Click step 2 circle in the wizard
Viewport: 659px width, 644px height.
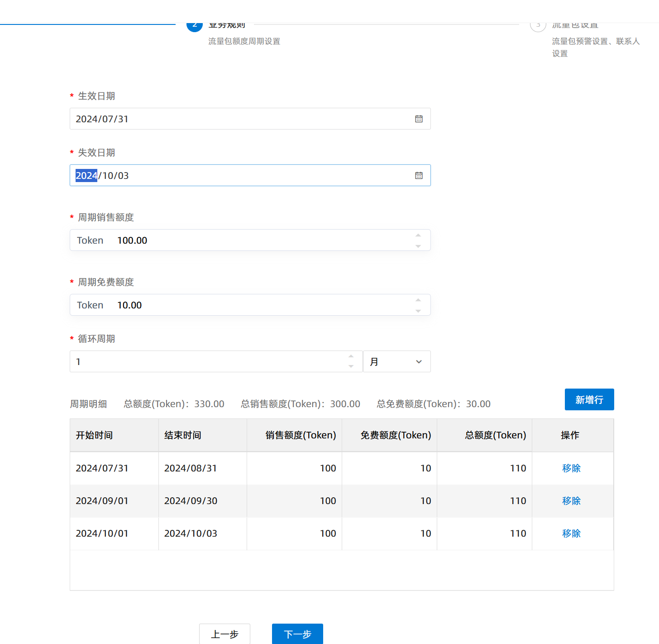(x=195, y=26)
